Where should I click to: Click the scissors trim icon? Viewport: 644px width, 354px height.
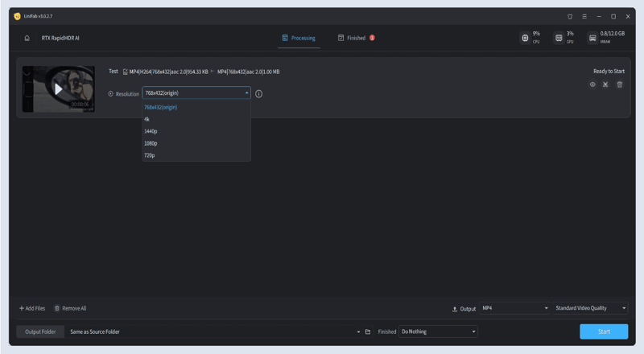605,84
